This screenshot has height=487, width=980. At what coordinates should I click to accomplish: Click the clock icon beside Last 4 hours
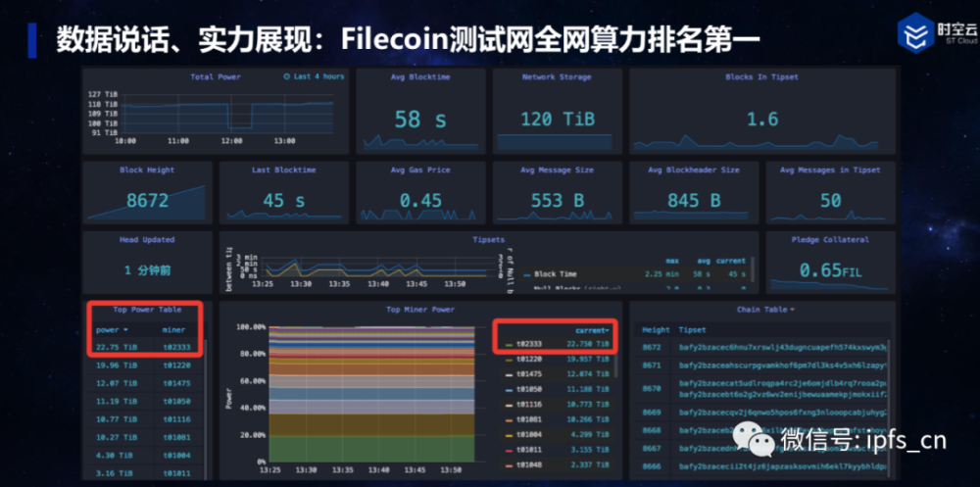tap(287, 76)
